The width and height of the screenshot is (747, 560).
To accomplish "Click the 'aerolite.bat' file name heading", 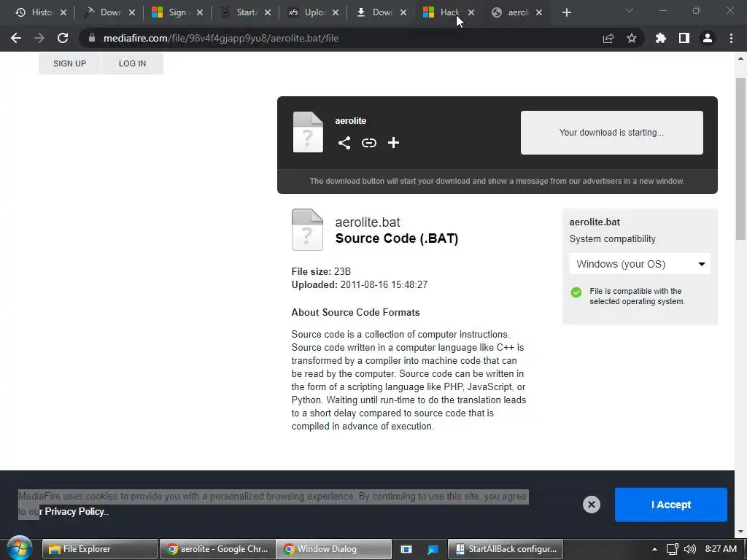I will [x=368, y=222].
